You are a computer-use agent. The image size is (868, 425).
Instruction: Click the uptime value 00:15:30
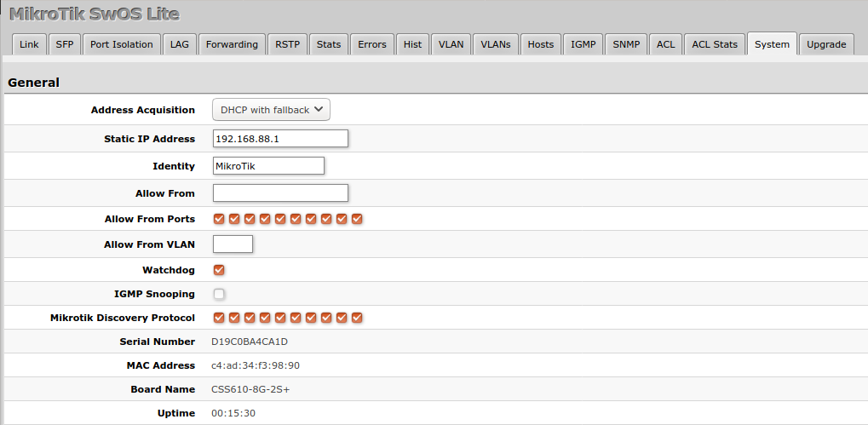click(233, 413)
